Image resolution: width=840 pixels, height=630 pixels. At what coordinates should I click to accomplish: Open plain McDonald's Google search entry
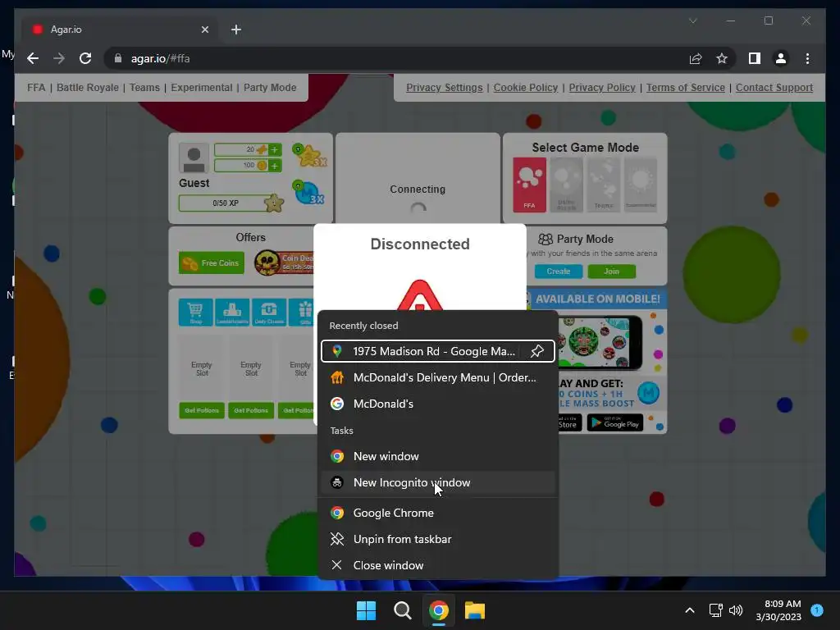(438, 404)
